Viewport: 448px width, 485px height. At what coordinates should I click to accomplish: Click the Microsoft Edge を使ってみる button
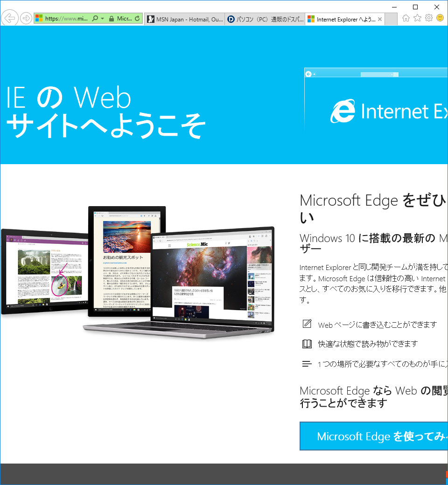pyautogui.click(x=373, y=436)
